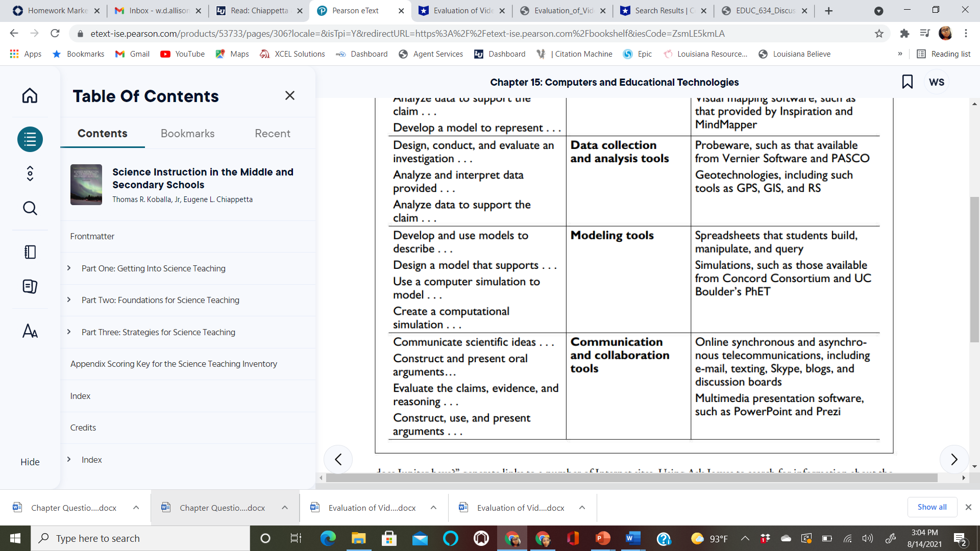Open the YouTube bookmark
This screenshot has width=980, height=551.
click(x=182, y=54)
